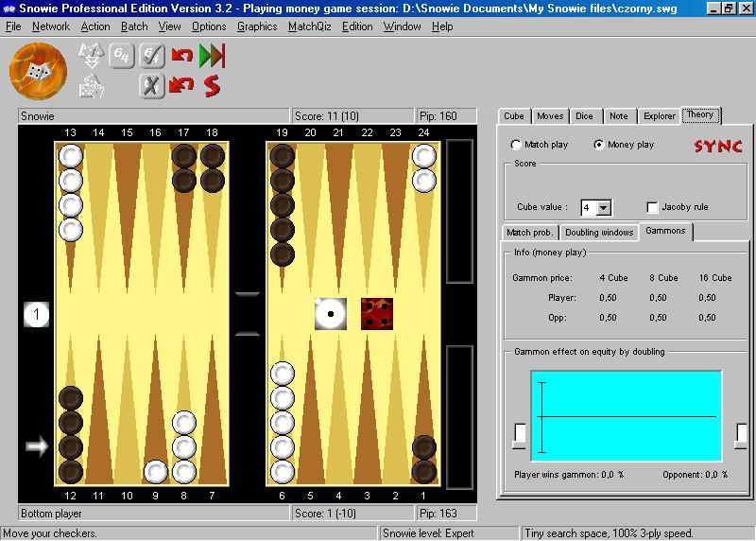Select the Match play radio button
The image size is (756, 541).
pos(516,145)
